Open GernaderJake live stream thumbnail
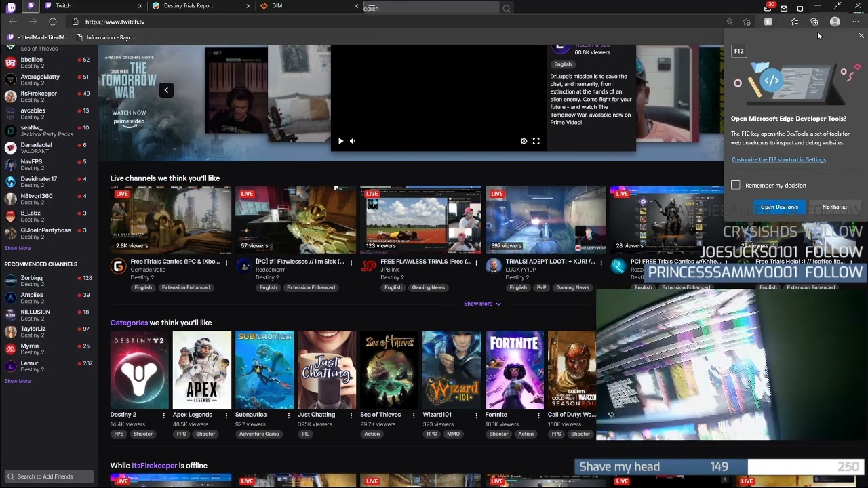The width and height of the screenshot is (868, 488). (170, 219)
